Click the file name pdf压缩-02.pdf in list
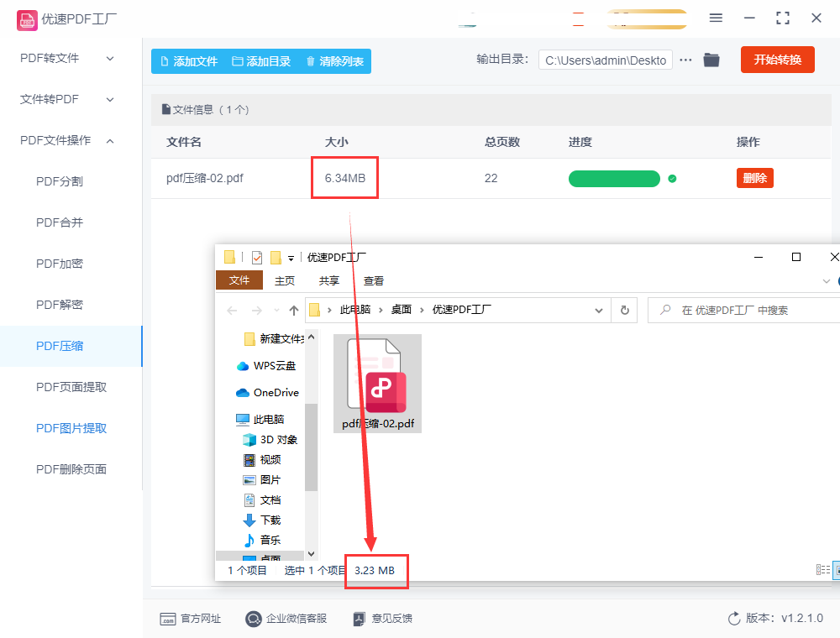This screenshot has width=840, height=638. click(x=205, y=178)
